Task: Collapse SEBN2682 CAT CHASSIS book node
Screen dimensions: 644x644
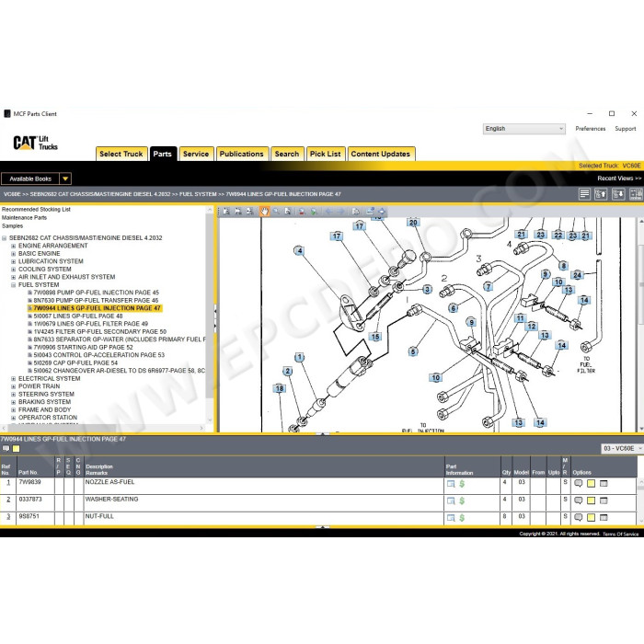Action: point(4,238)
